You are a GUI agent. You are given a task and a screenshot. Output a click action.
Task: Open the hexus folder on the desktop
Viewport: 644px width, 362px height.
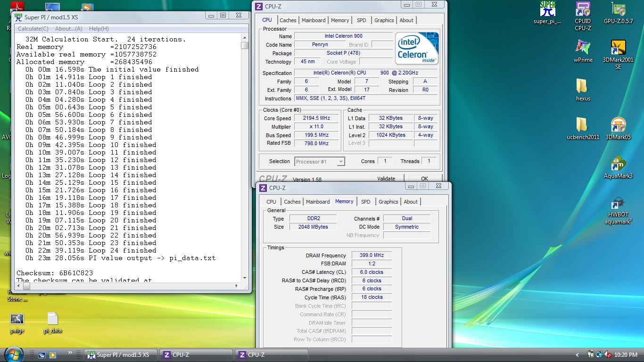pos(583,86)
